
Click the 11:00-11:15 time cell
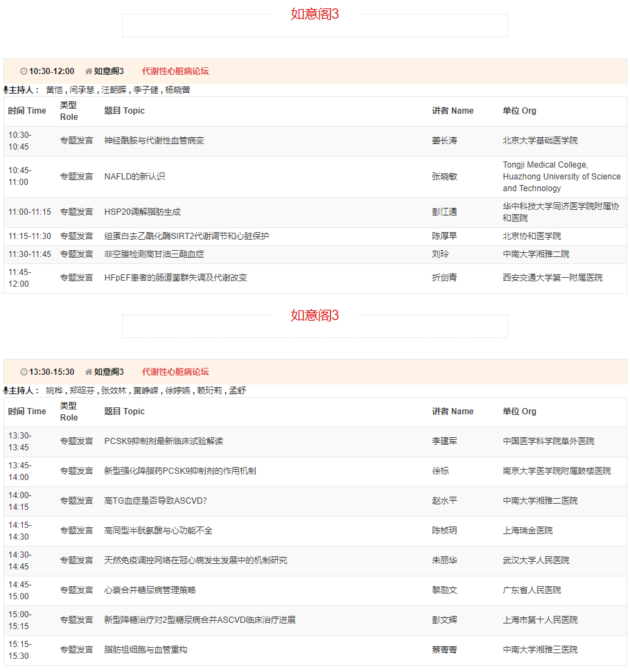30,212
